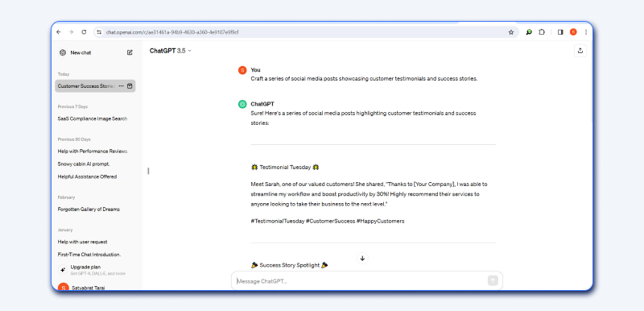
Task: Jump to bottom with the down-arrow button
Action: pyautogui.click(x=362, y=259)
